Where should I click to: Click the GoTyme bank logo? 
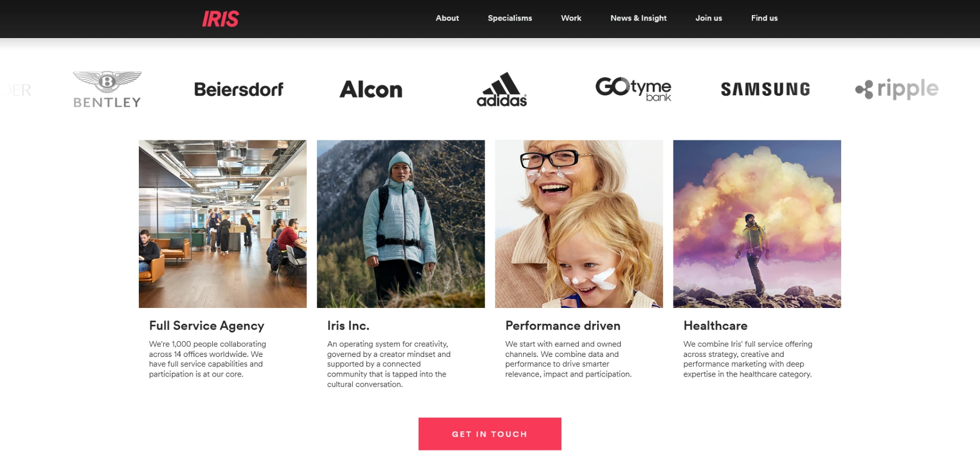(x=633, y=89)
